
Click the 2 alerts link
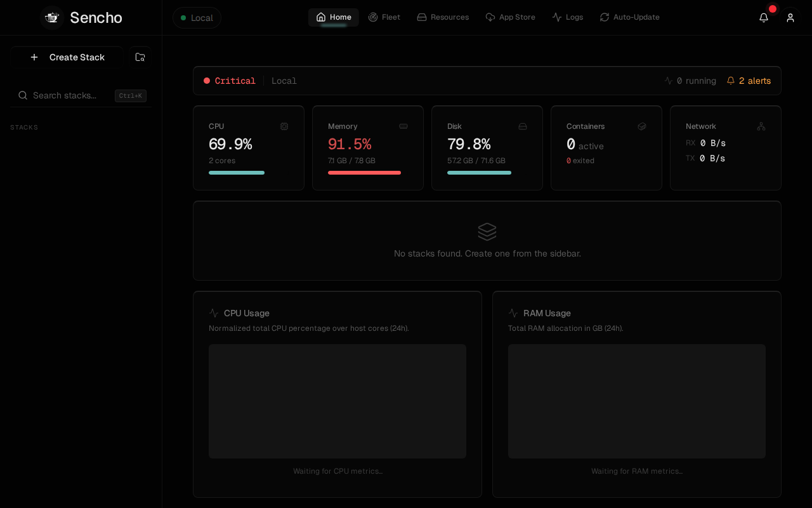749,81
